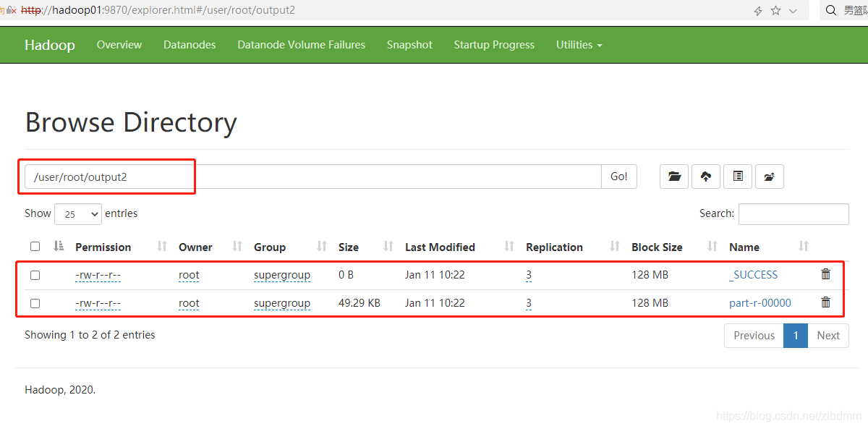
Task: Click the Showing 1 to 2 of 2 entries text
Action: [x=90, y=335]
